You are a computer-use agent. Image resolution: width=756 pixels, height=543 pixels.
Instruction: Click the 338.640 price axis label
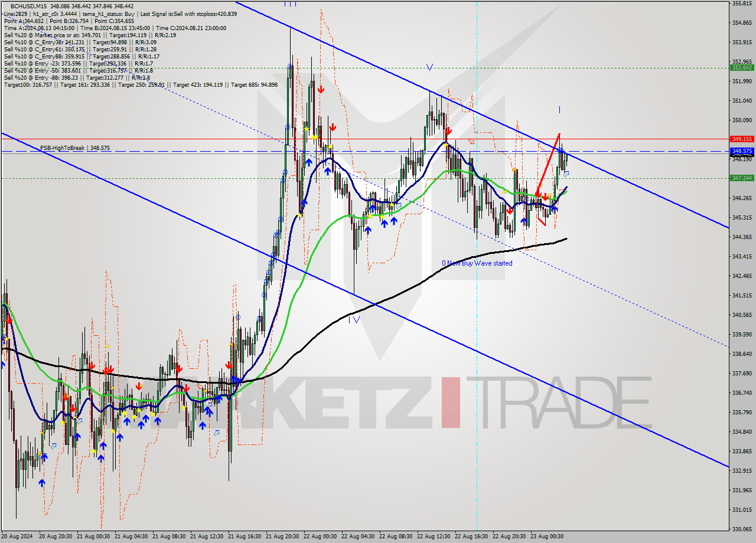(x=742, y=354)
